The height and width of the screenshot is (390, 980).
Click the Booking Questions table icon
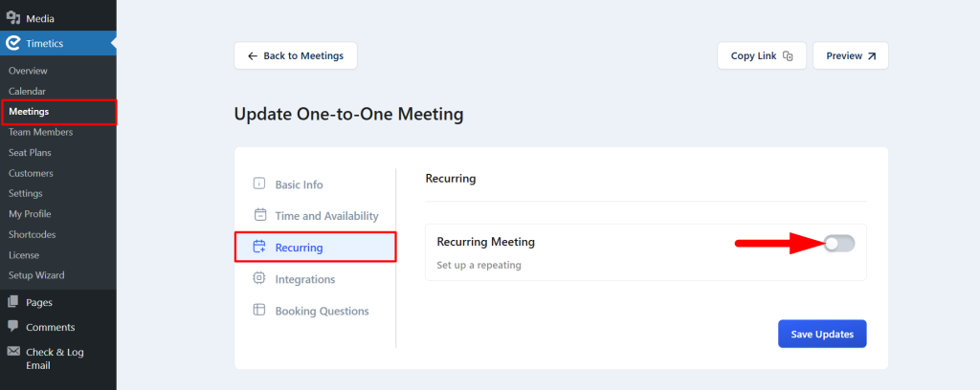[259, 310]
